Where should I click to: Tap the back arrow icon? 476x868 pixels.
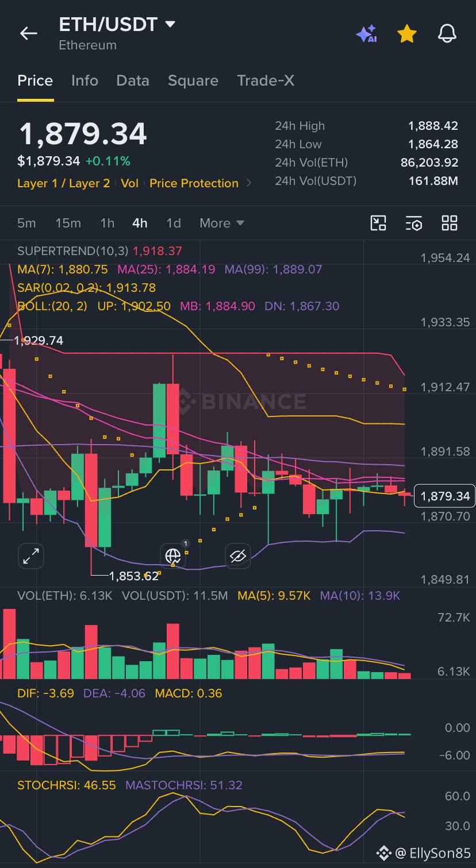(x=29, y=34)
